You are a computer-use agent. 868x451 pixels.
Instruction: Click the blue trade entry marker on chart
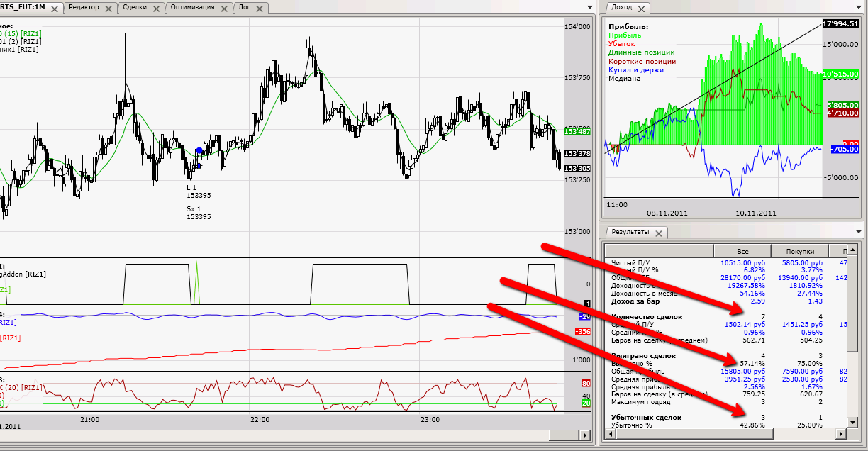point(200,151)
